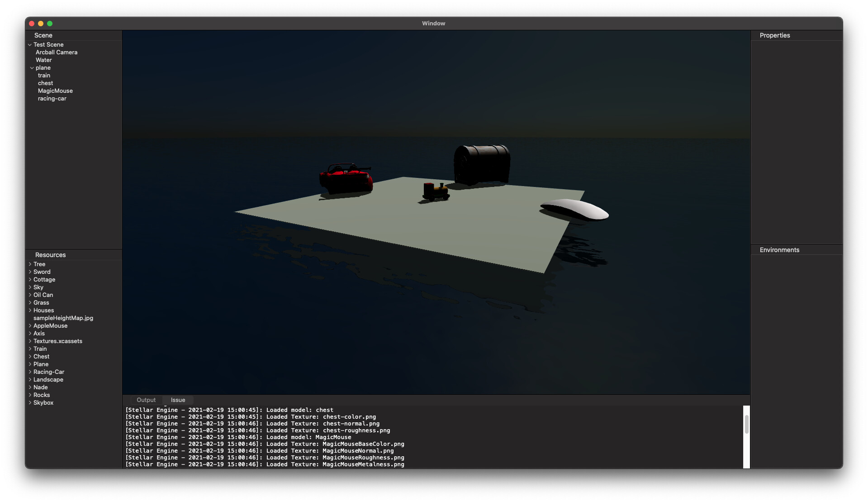Switch to the Output tab
This screenshot has width=868, height=502.
tap(146, 400)
